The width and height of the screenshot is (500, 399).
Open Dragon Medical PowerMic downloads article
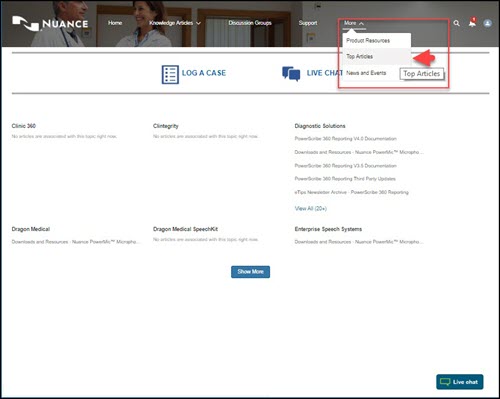76,242
